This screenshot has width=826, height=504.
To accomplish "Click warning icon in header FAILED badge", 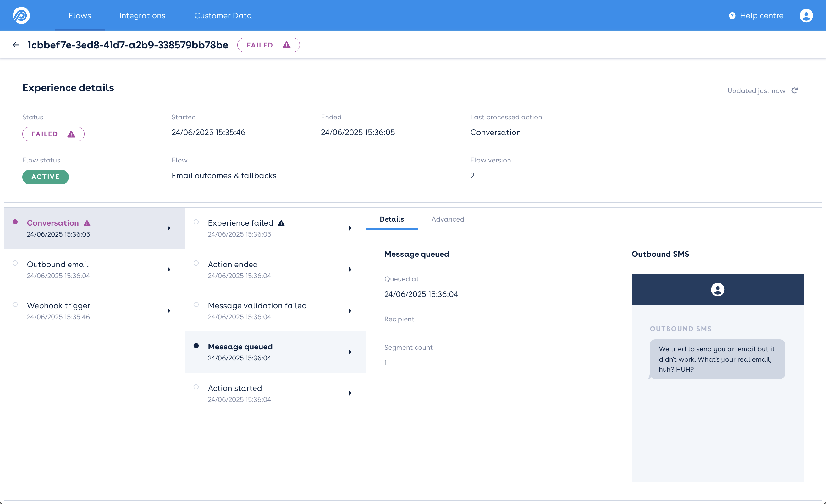I will (x=286, y=45).
